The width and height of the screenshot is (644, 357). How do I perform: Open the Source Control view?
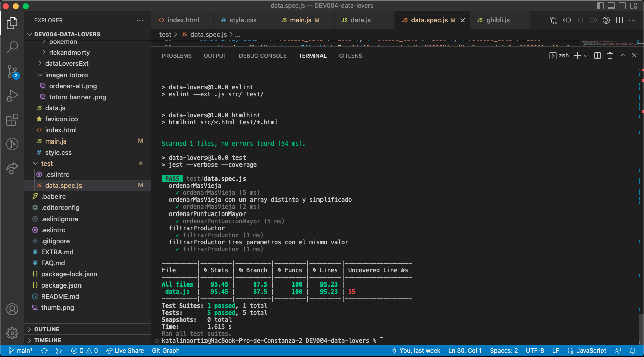coord(12,72)
